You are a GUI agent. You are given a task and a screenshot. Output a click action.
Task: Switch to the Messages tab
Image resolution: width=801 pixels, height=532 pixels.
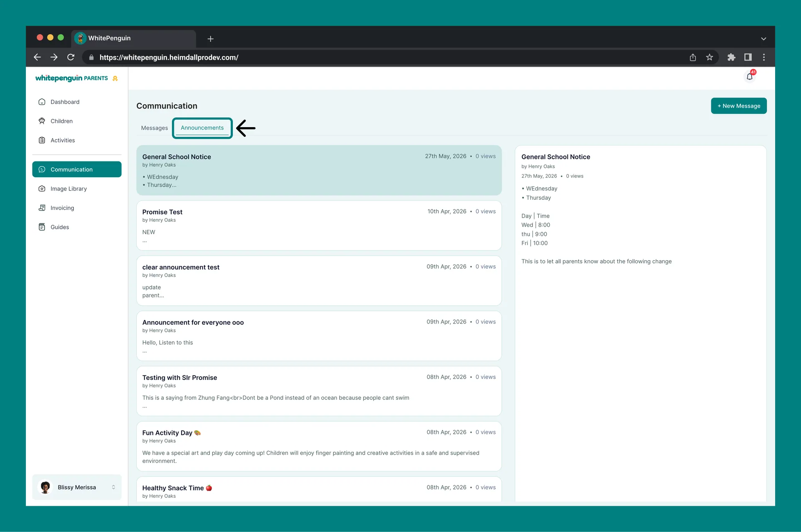point(154,128)
